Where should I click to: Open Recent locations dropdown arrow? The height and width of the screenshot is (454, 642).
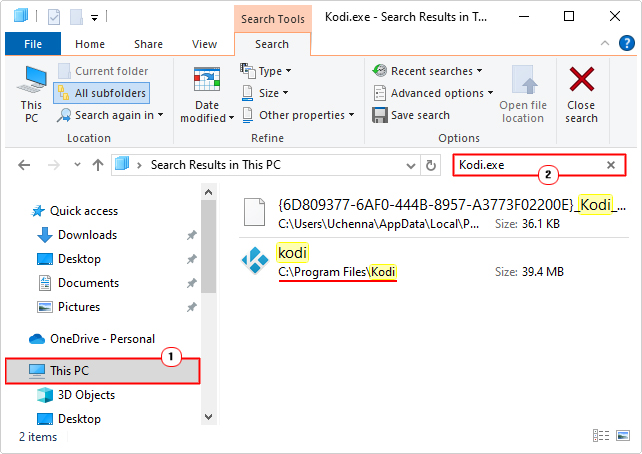coord(77,165)
